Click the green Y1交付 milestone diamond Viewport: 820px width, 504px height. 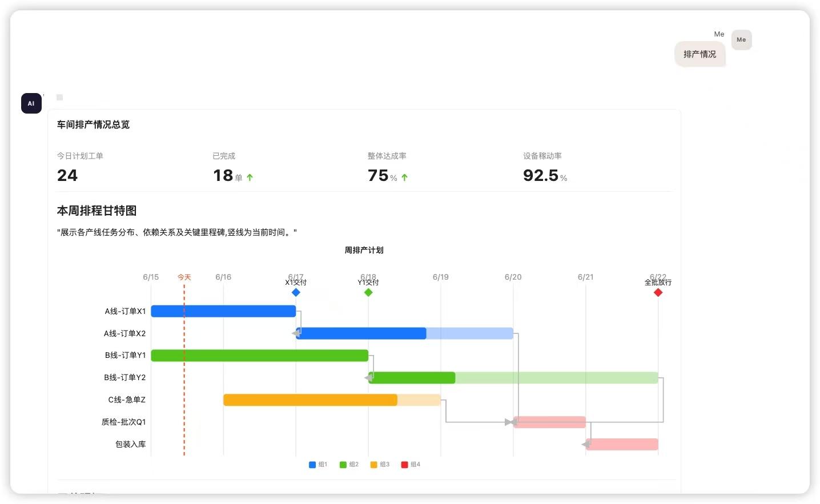point(368,292)
